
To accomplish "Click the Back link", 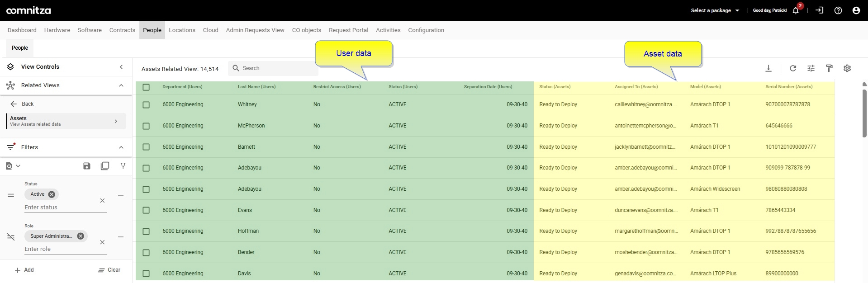I will pyautogui.click(x=28, y=104).
